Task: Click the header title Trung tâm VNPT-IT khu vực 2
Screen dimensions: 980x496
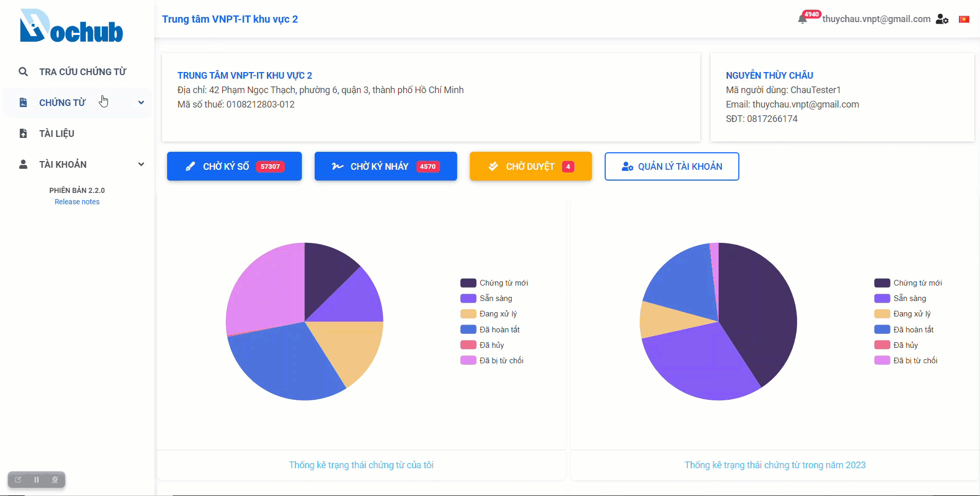Action: (x=230, y=19)
